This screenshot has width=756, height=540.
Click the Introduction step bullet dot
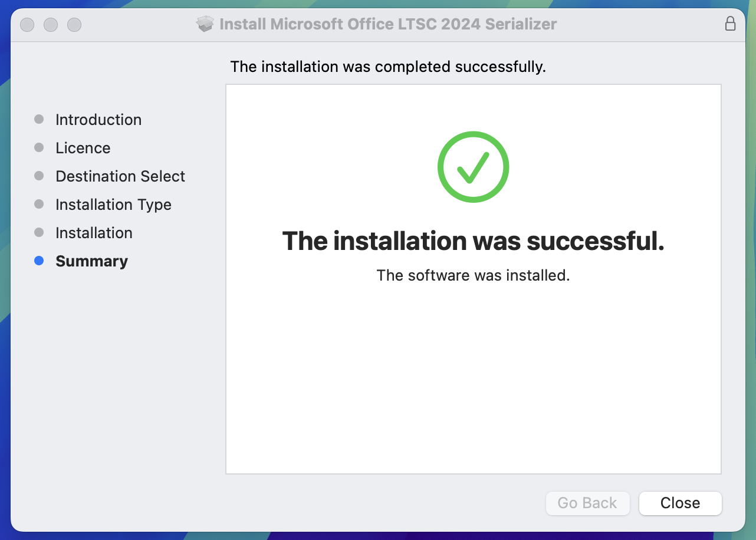click(x=39, y=119)
